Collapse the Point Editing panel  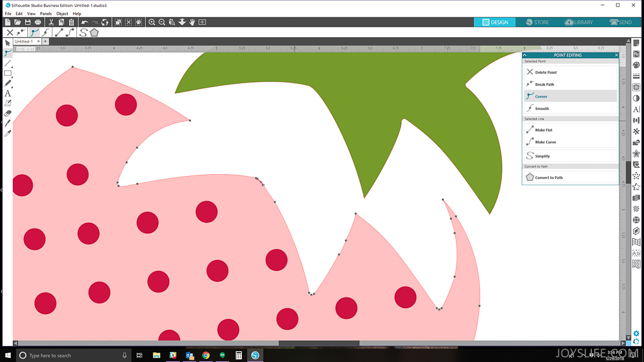click(x=525, y=55)
